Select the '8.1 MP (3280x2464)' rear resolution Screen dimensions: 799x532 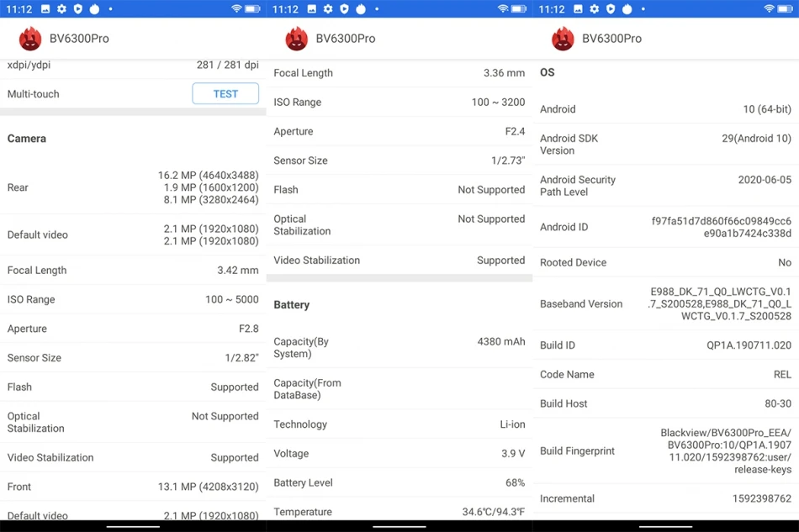tap(211, 199)
